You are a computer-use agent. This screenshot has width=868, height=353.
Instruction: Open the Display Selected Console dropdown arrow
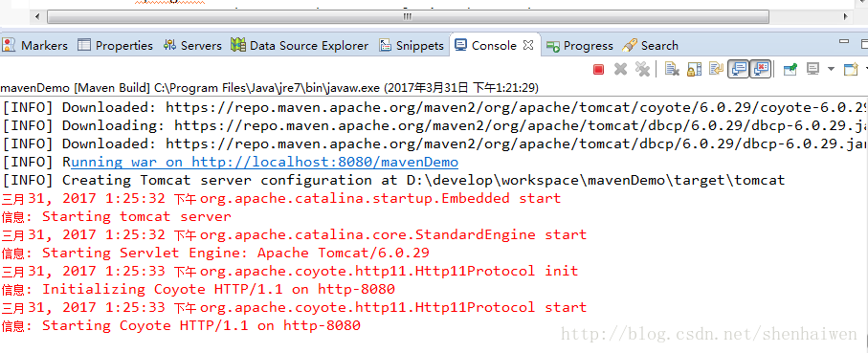[831, 69]
